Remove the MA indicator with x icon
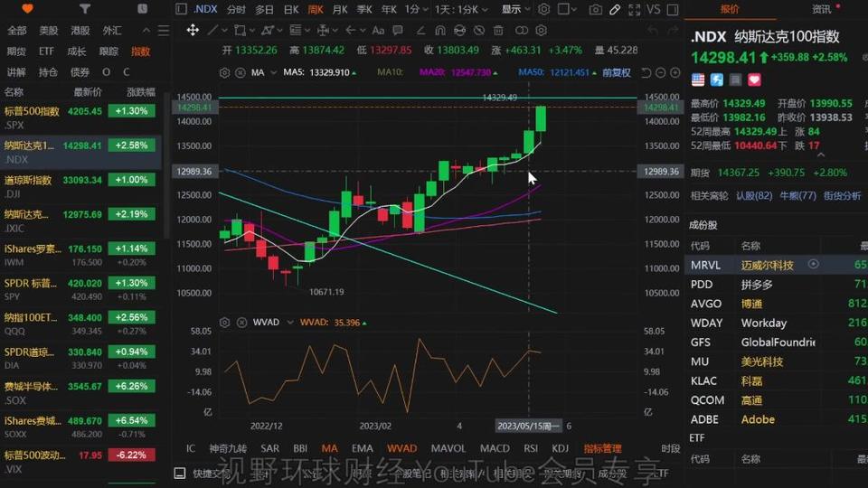Viewport: 868px width, 488px height. click(x=241, y=72)
